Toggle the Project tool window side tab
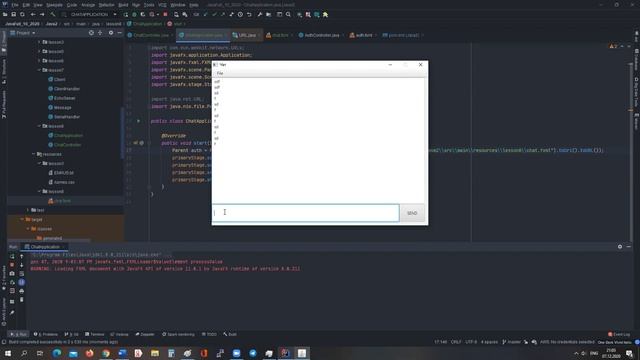The height and width of the screenshot is (360, 640). [x=4, y=41]
